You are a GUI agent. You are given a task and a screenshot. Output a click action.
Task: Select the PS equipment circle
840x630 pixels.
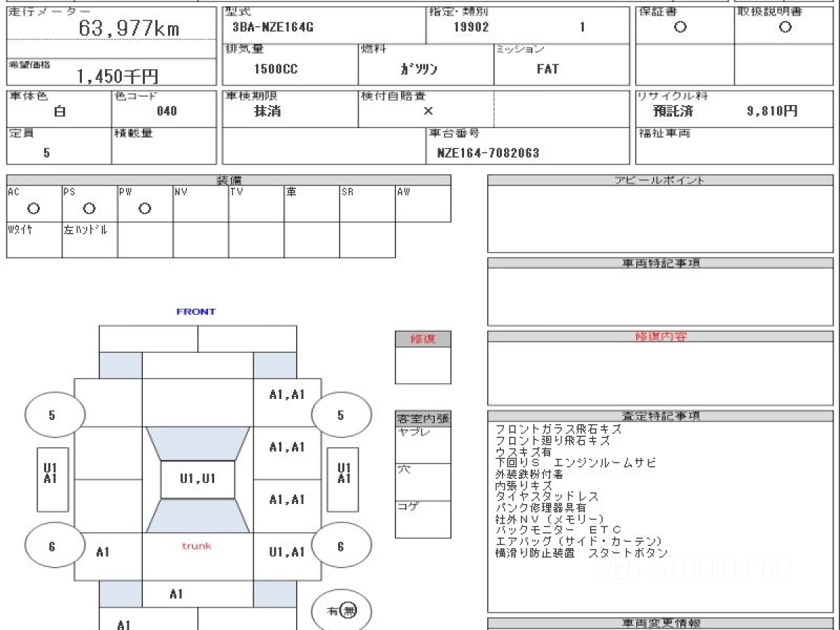(x=89, y=209)
